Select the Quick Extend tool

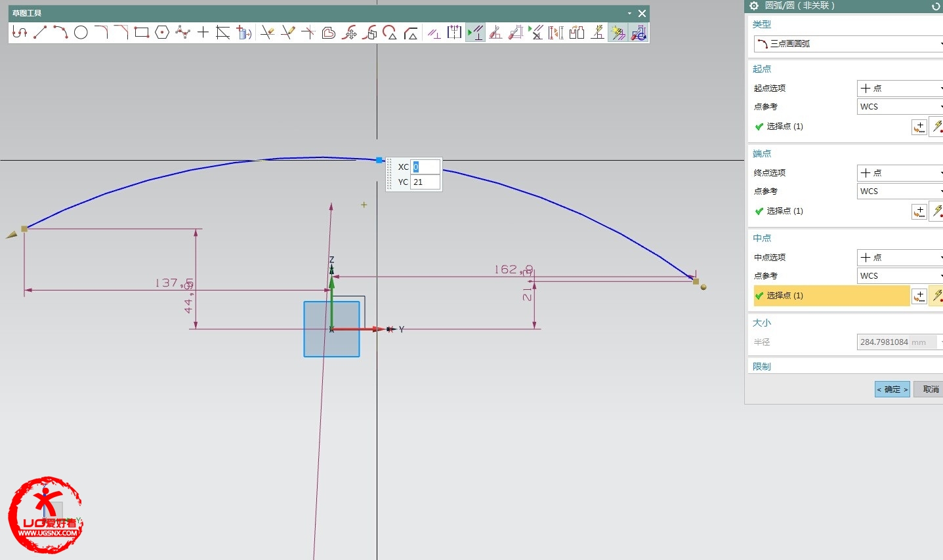[x=287, y=32]
